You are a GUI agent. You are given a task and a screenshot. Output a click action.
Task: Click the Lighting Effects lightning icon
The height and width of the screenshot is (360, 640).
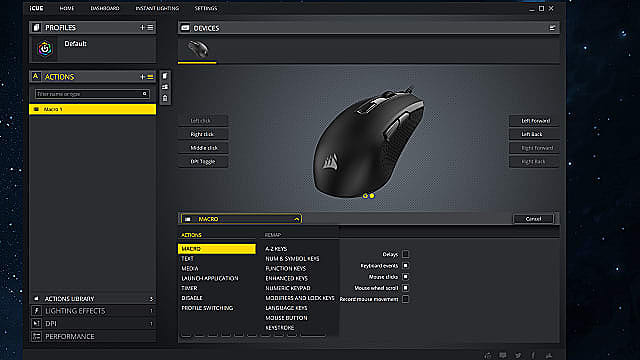pyautogui.click(x=36, y=311)
